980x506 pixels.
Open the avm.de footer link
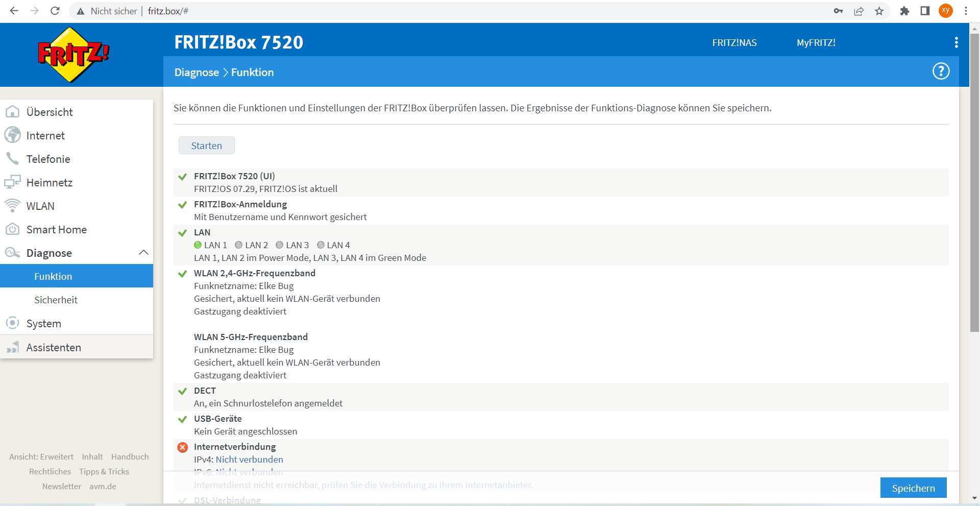coord(103,487)
